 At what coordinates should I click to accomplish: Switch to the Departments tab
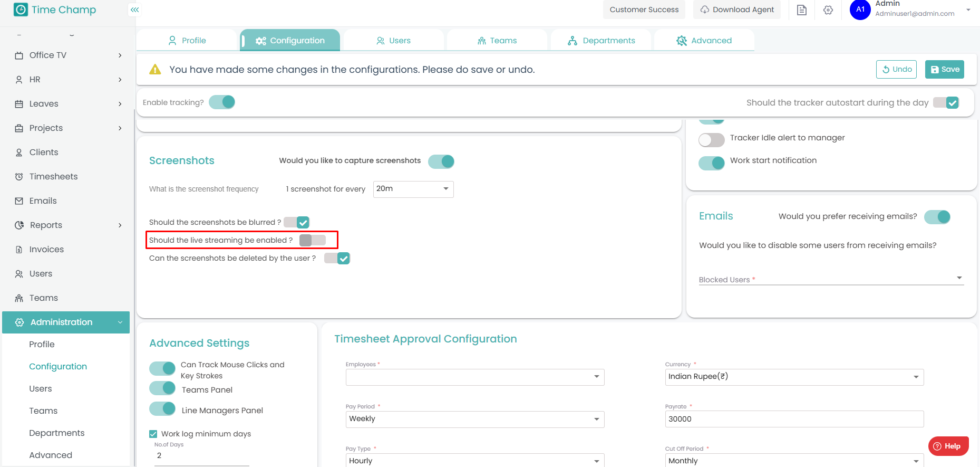[601, 41]
